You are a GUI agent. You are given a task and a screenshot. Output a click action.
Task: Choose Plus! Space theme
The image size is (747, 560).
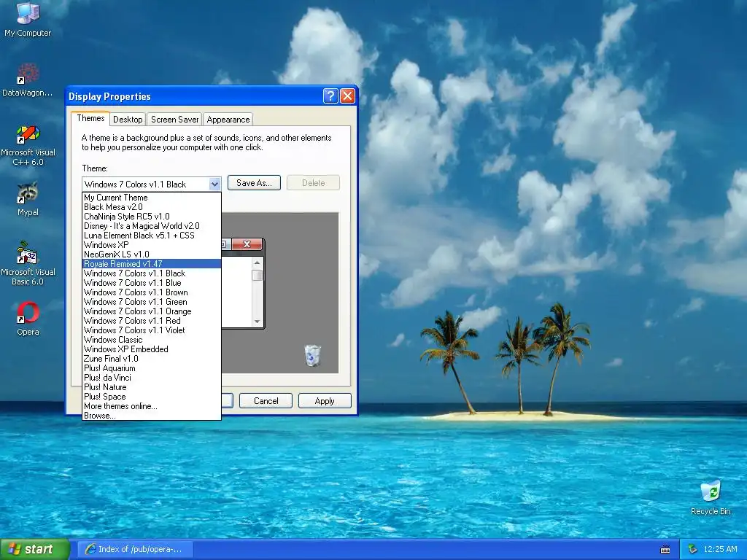[152, 397]
